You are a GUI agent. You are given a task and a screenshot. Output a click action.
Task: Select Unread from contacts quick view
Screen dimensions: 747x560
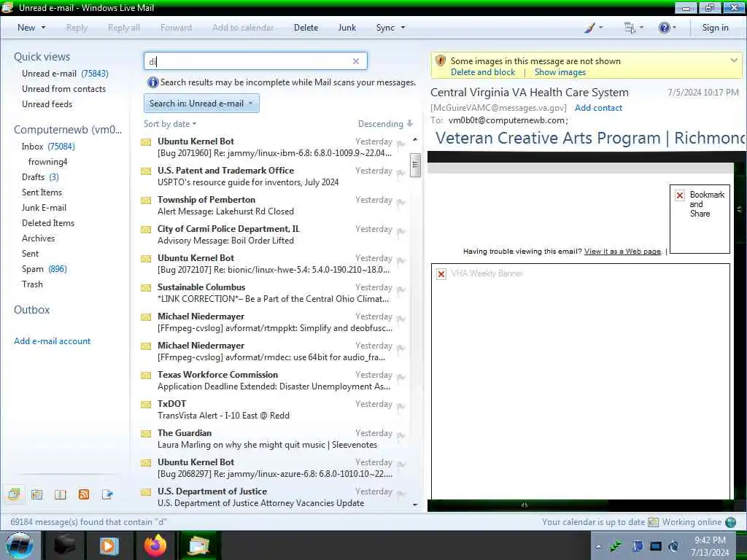point(64,88)
